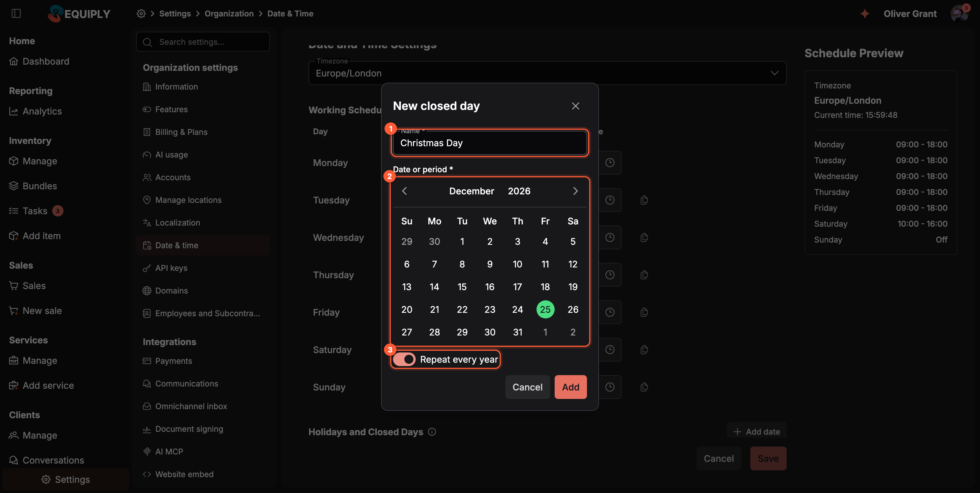The image size is (980, 493).
Task: Toggle the Repeat every year switch
Action: (404, 359)
